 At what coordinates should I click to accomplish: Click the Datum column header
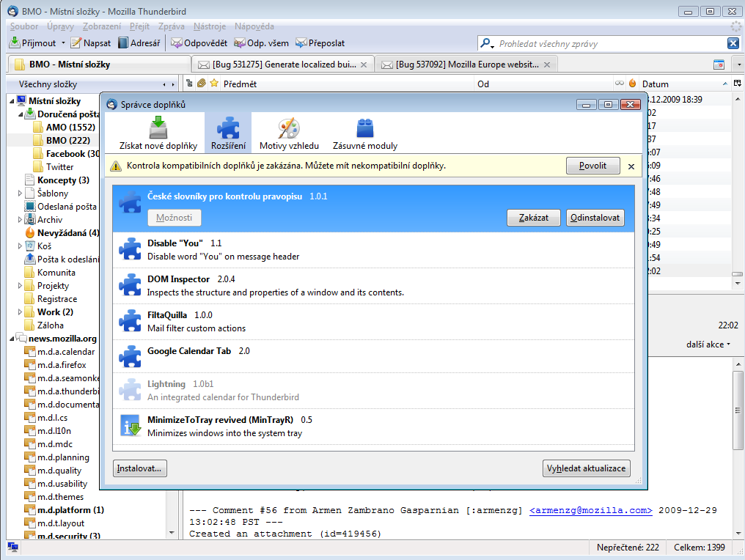pyautogui.click(x=685, y=84)
